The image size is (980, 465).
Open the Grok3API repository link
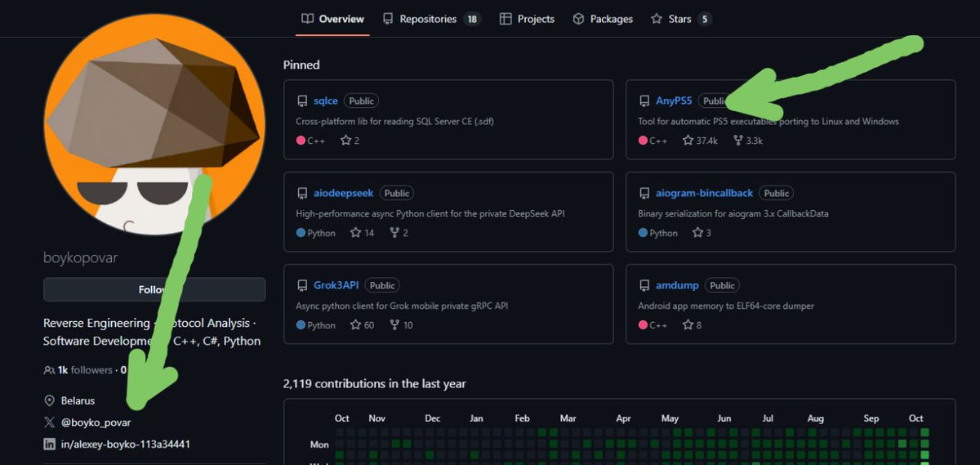click(x=336, y=286)
